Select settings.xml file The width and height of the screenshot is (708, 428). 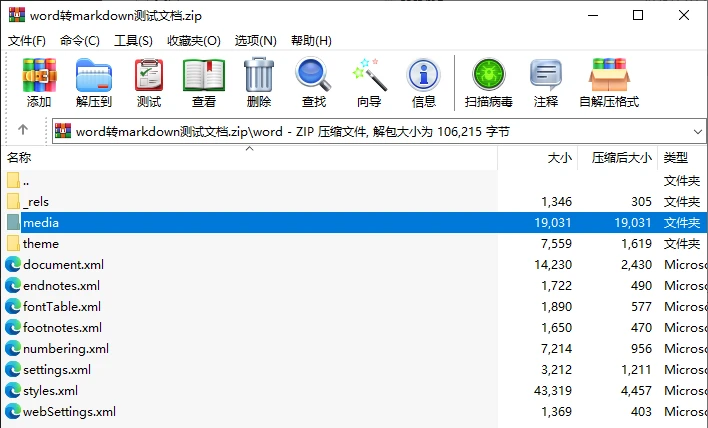click(x=354, y=369)
